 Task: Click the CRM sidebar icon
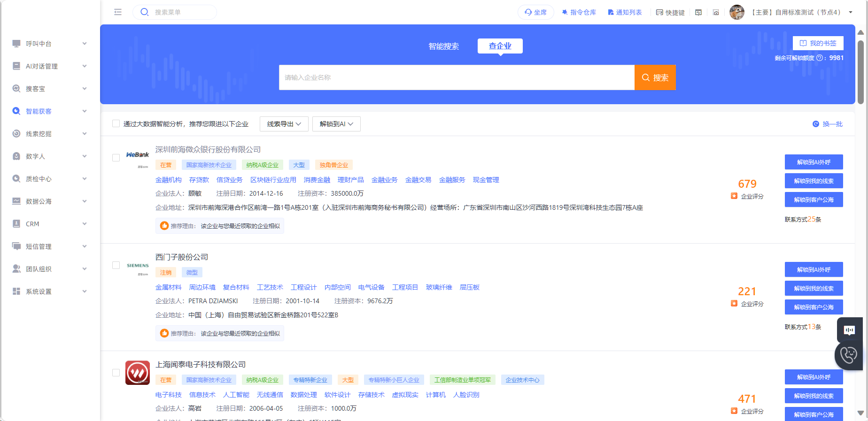(16, 224)
